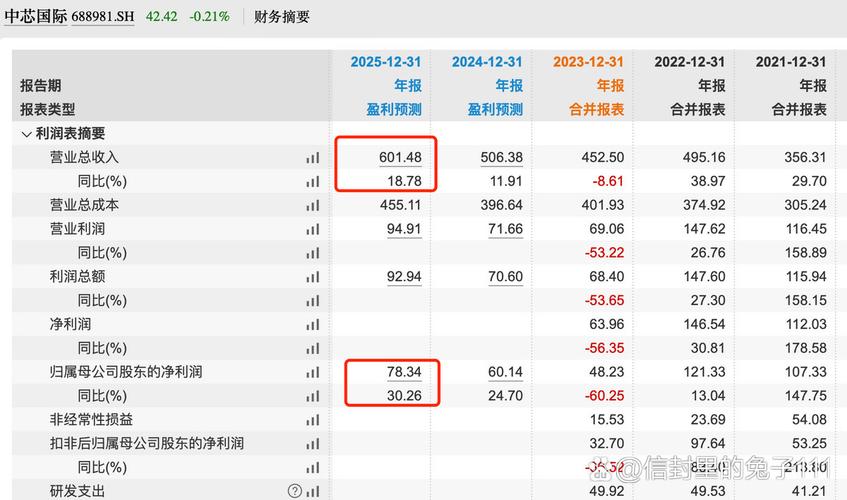The width and height of the screenshot is (847, 500).
Task: Open chart icon for 扣非后归属母公司股东的净利润 row
Action: pyautogui.click(x=313, y=444)
